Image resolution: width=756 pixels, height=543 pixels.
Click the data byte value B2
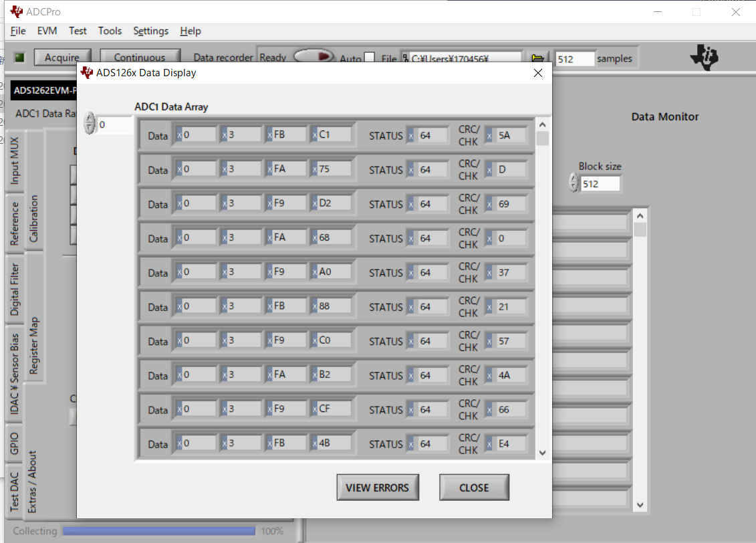click(334, 374)
